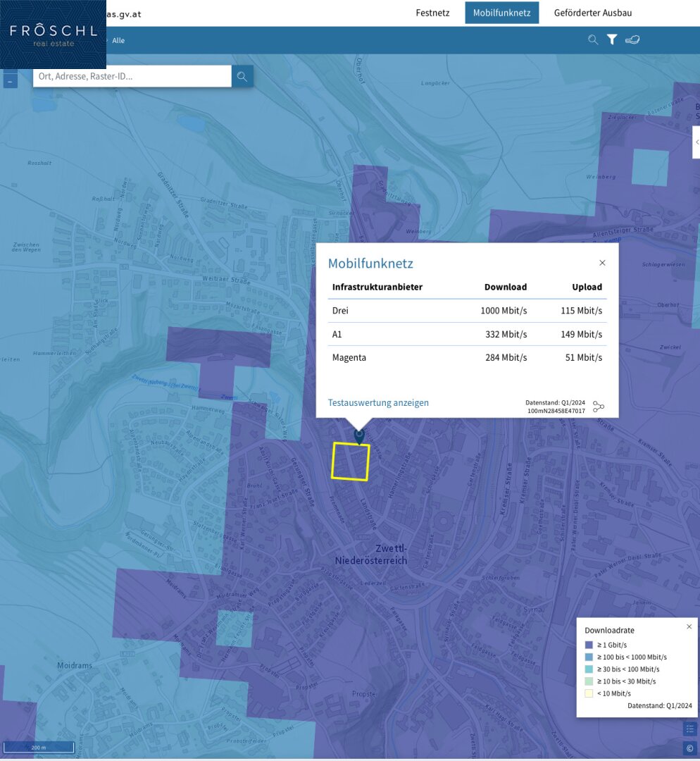Click the Download column header

click(x=506, y=287)
